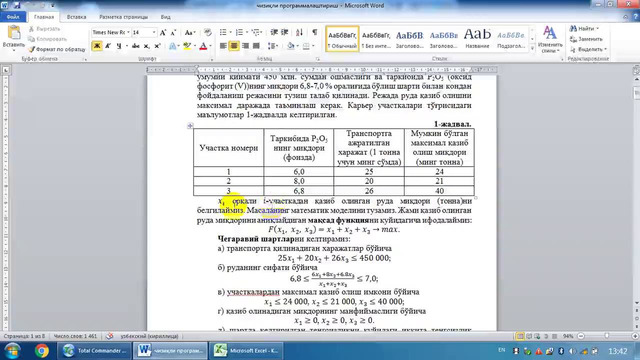This screenshot has width=640, height=360.
Task: Click the borders icon
Action: coord(306,46)
